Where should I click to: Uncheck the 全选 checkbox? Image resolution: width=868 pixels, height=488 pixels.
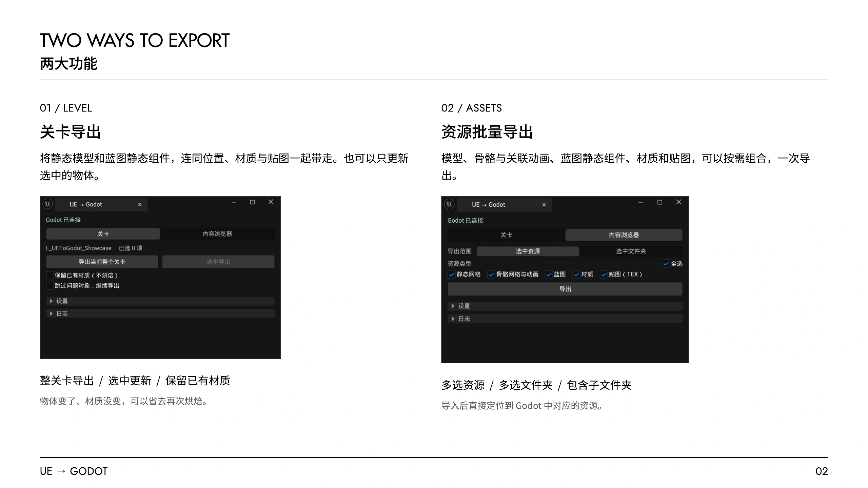tap(666, 264)
